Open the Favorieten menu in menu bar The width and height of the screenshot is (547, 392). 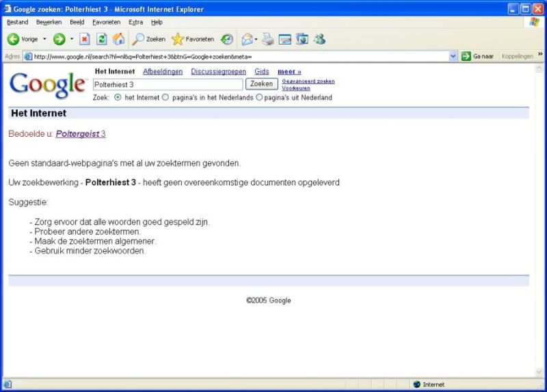pos(106,22)
